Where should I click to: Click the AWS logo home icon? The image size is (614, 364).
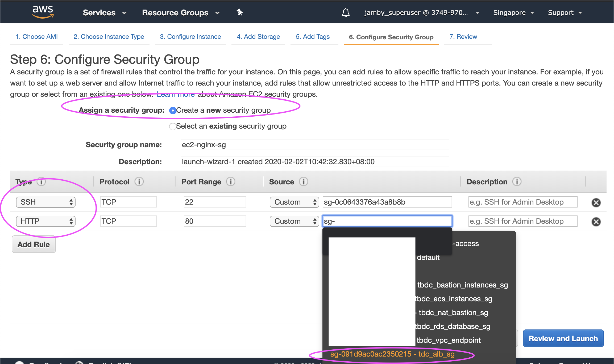(x=43, y=12)
